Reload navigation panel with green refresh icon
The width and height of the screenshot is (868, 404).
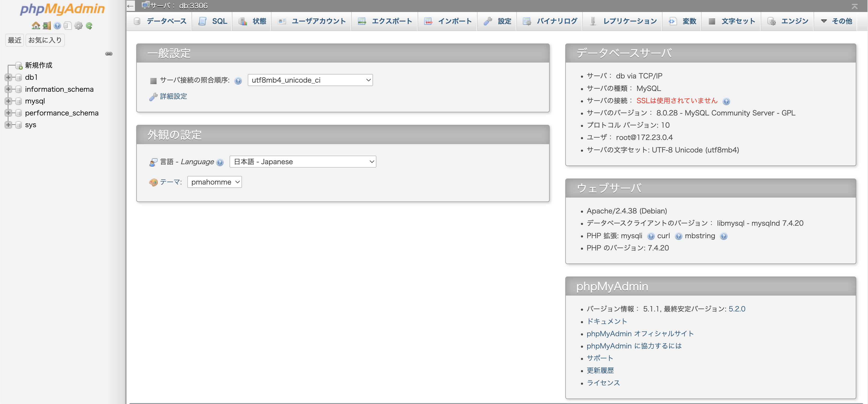89,26
